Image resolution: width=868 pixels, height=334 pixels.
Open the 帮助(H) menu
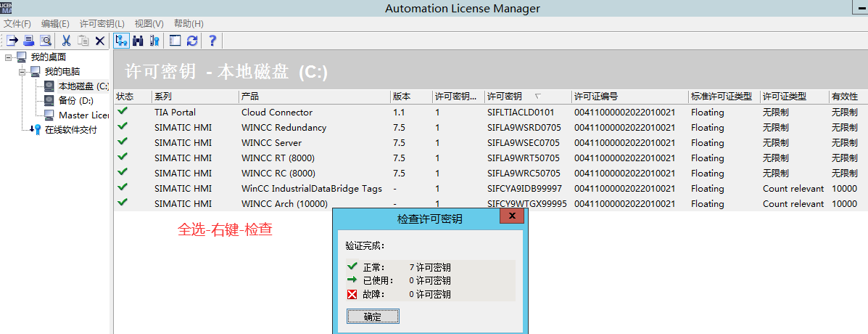(x=189, y=24)
